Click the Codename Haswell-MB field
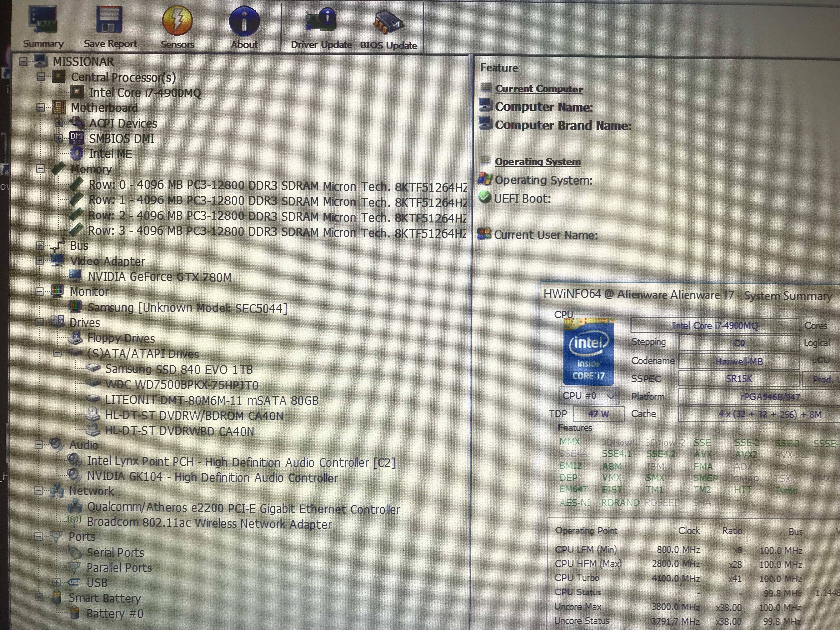Viewport: 840px width, 630px height. 739,361
